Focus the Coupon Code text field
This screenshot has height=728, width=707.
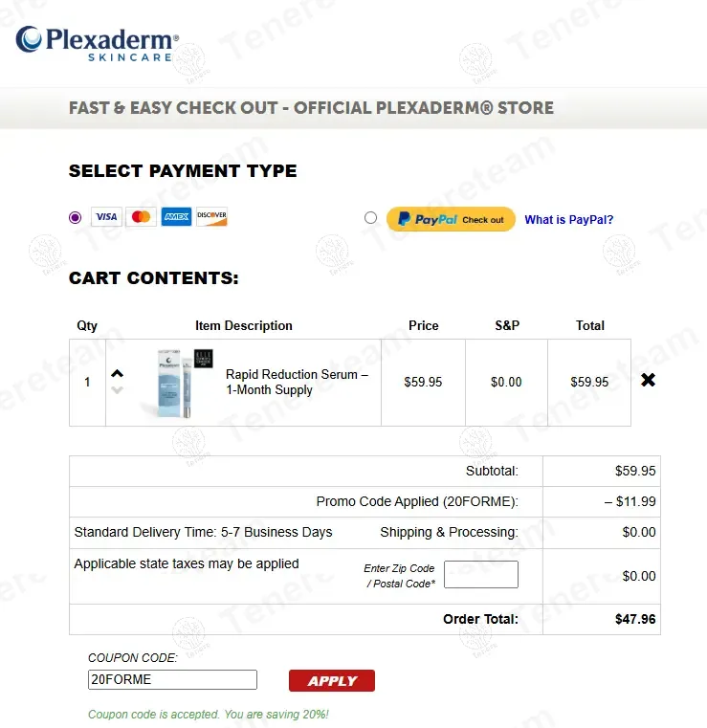point(172,680)
